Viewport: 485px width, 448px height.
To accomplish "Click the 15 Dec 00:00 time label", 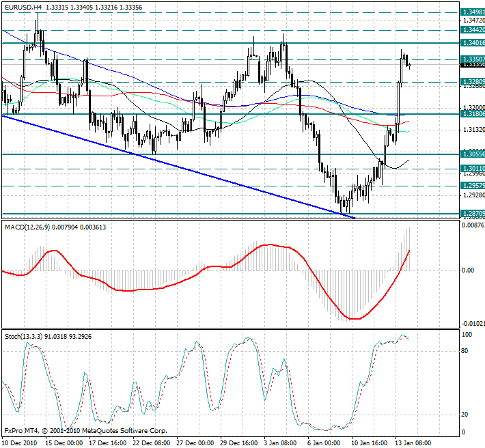I will pyautogui.click(x=64, y=443).
